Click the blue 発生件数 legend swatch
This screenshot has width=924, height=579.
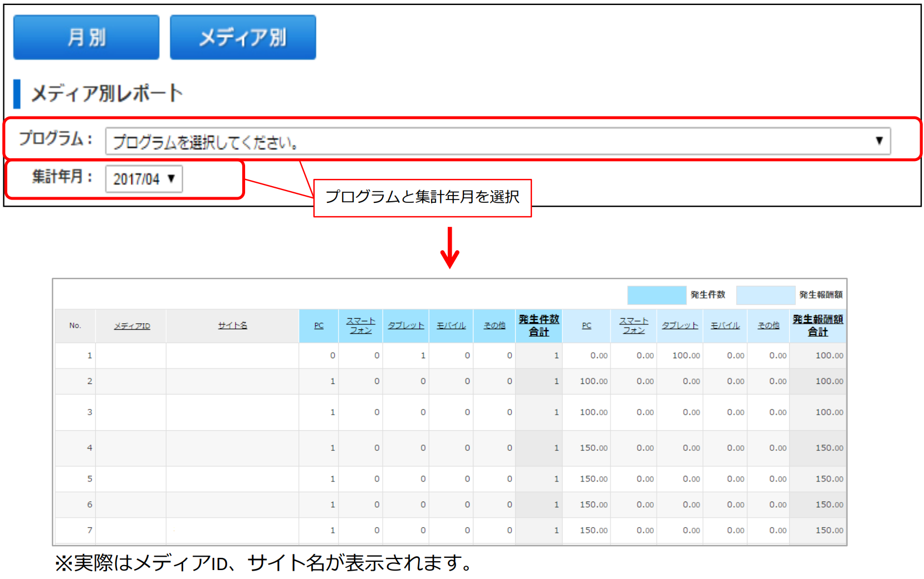coord(657,295)
